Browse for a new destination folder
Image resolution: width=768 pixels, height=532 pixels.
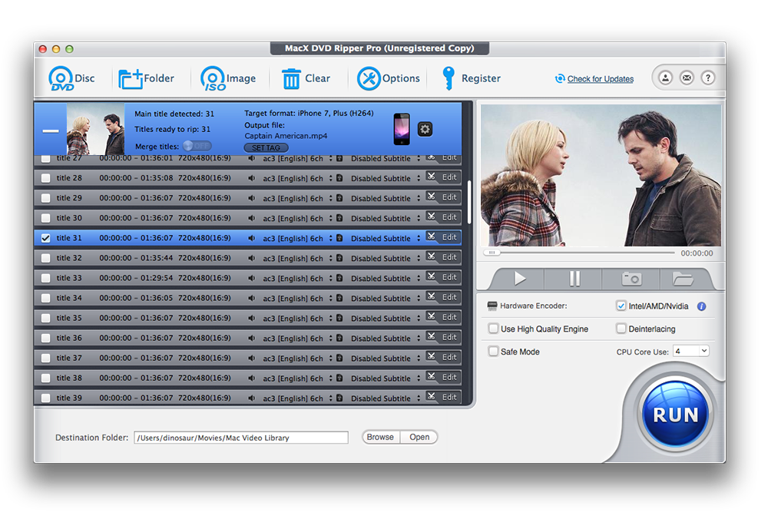(380, 437)
